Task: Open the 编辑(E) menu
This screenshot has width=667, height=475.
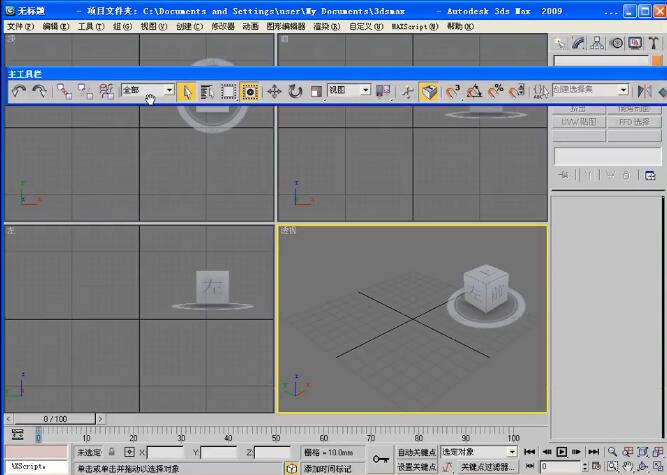Action: (56, 26)
